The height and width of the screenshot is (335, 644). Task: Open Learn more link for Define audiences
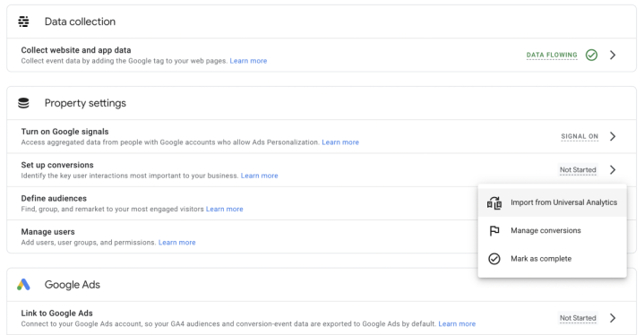(x=224, y=209)
